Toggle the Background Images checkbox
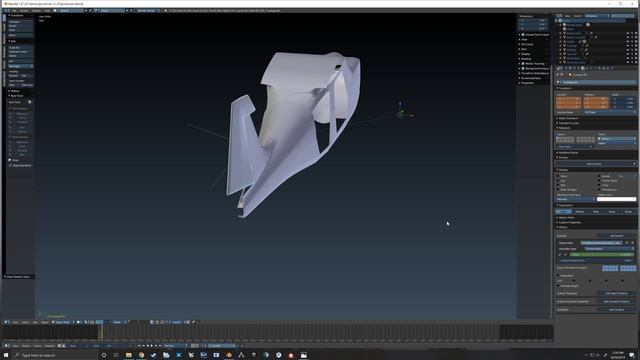This screenshot has width=640, height=360. click(523, 69)
